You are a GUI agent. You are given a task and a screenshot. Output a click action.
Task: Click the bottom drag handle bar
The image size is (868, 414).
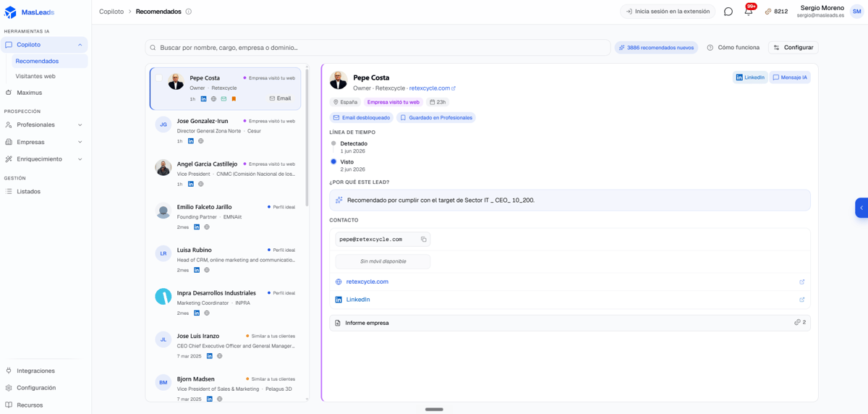click(x=434, y=410)
